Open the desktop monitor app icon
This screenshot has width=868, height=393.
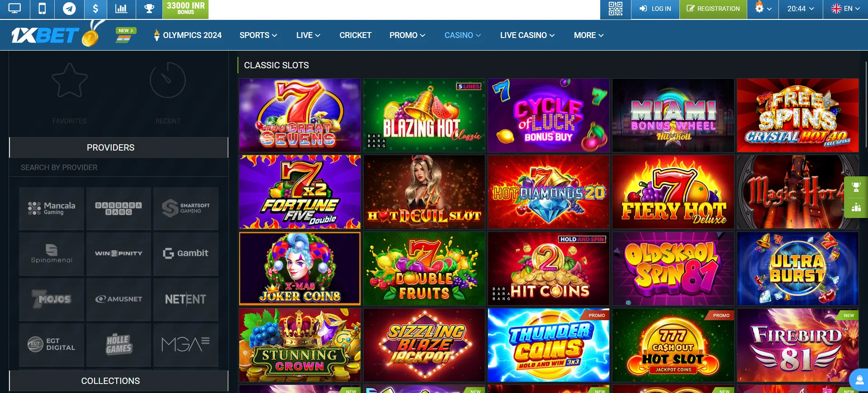[x=15, y=9]
